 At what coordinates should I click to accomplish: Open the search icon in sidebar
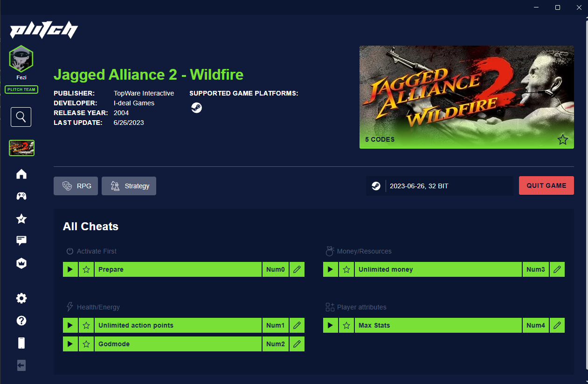21,117
